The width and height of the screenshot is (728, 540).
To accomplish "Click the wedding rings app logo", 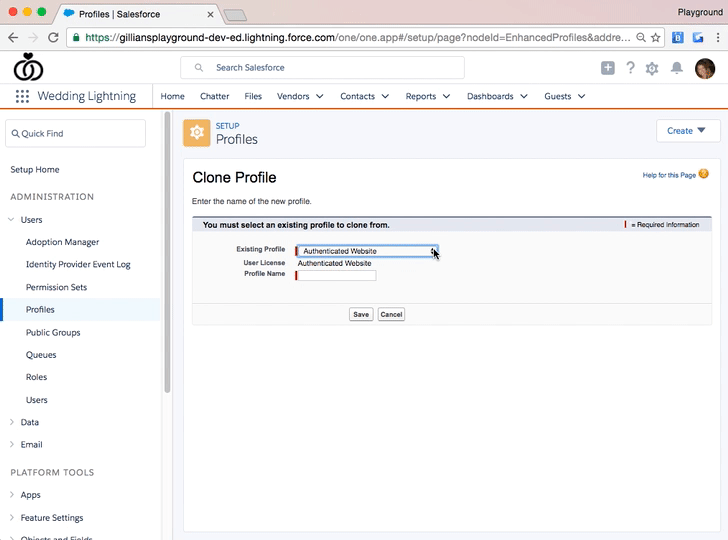I will [x=28, y=67].
